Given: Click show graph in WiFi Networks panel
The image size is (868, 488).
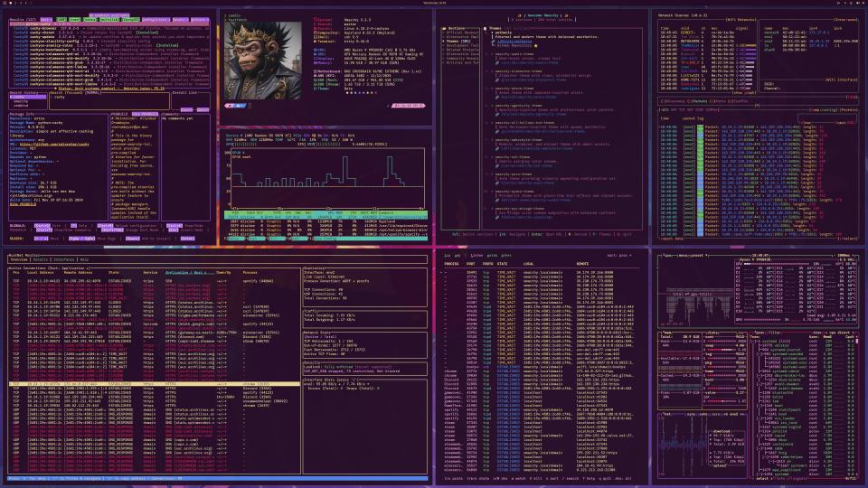Looking at the screenshot, I should [x=744, y=93].
